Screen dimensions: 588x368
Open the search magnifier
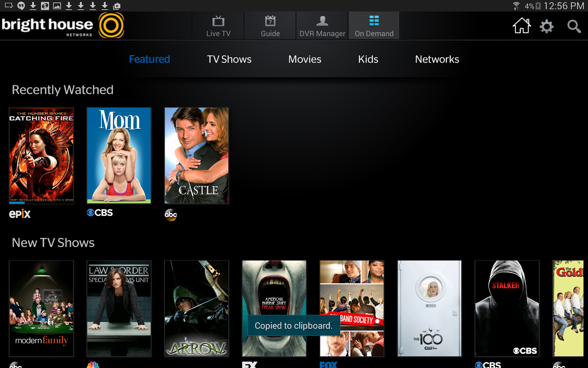click(574, 26)
